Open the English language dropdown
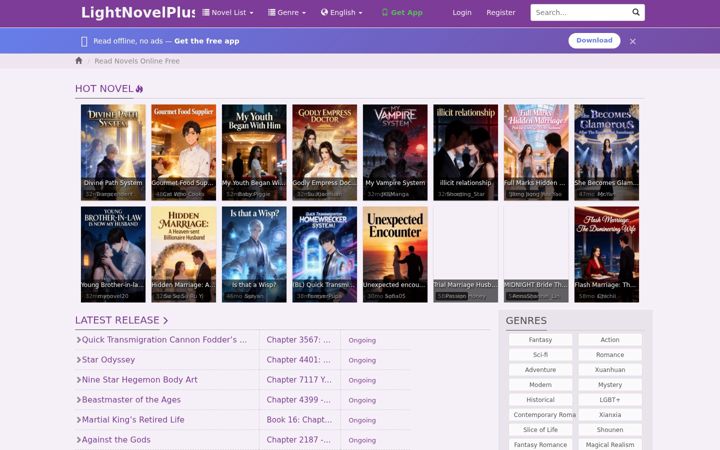The image size is (720, 450). [342, 12]
